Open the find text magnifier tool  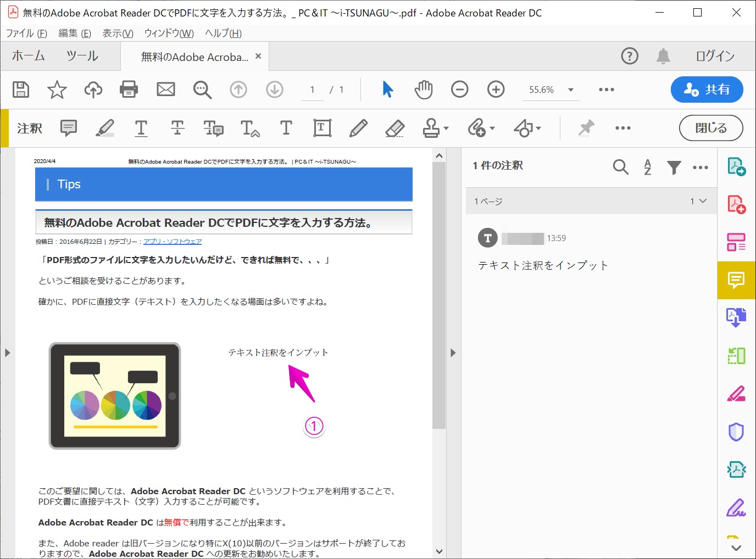click(x=202, y=90)
